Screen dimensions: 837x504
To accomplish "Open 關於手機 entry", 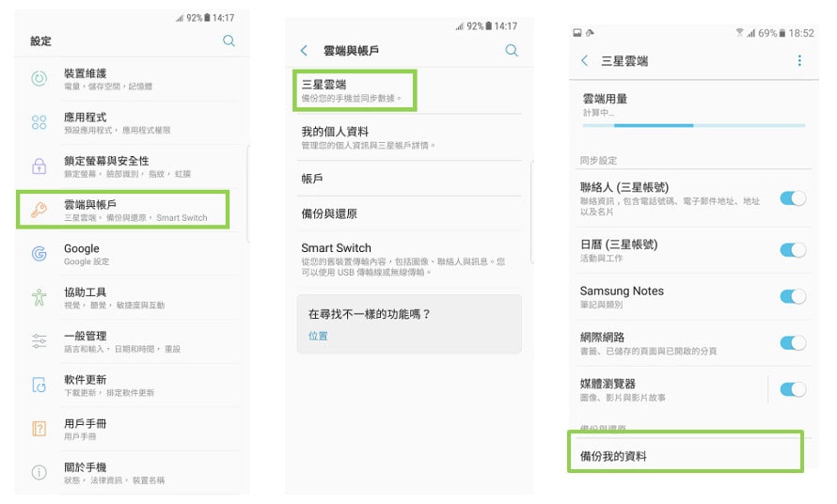I will pyautogui.click(x=132, y=472).
